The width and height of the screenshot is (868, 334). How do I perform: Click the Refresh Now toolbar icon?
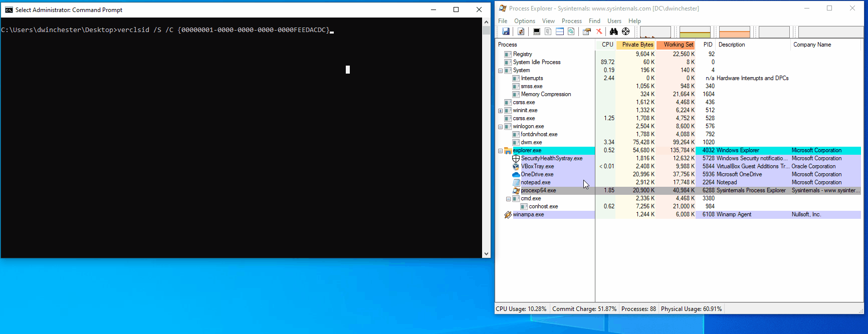click(521, 32)
